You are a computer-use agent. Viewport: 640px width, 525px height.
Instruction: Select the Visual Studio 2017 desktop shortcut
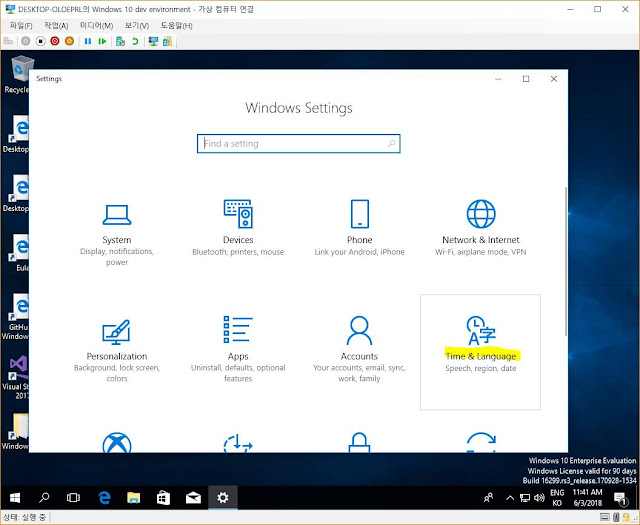pyautogui.click(x=15, y=377)
